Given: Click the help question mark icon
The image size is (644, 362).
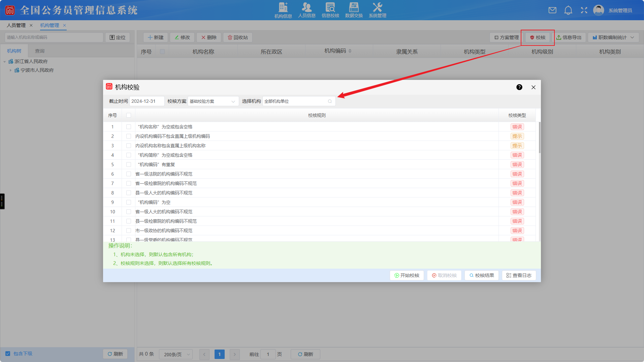Looking at the screenshot, I should [x=519, y=87].
